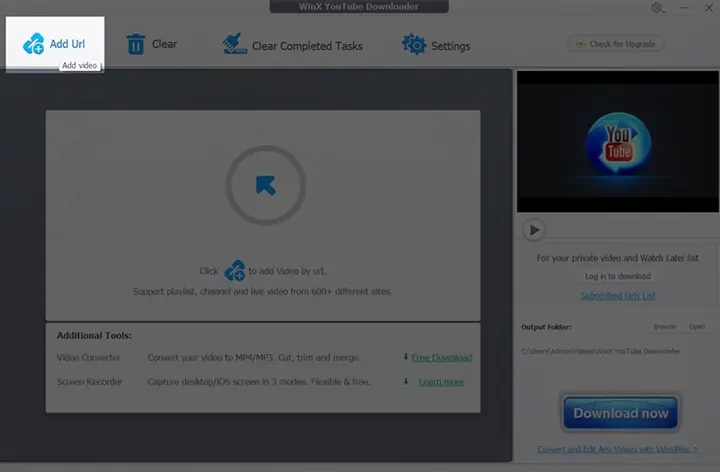This screenshot has width=720, height=472.
Task: Click the 'Convert your video to MP4/MP3' description
Action: (x=254, y=358)
